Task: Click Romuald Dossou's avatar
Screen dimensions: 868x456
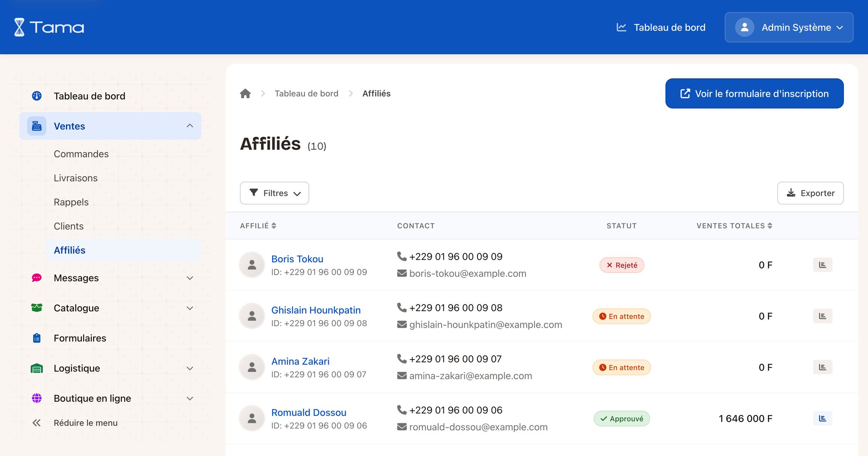Action: 252,419
